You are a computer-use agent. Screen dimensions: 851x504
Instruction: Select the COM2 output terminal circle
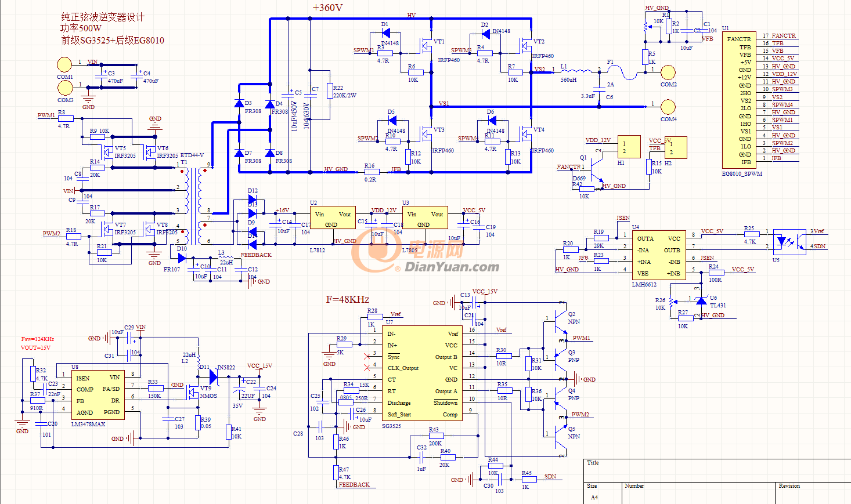pos(668,72)
